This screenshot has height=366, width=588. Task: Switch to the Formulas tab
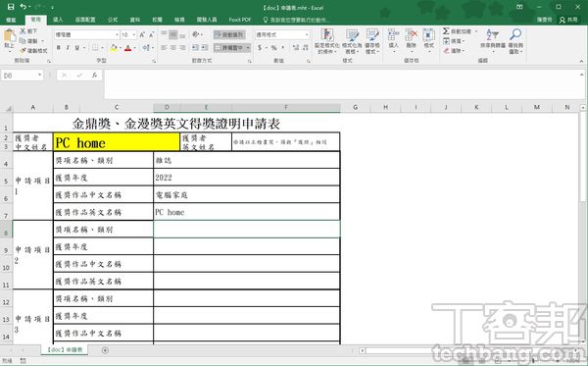pyautogui.click(x=113, y=20)
